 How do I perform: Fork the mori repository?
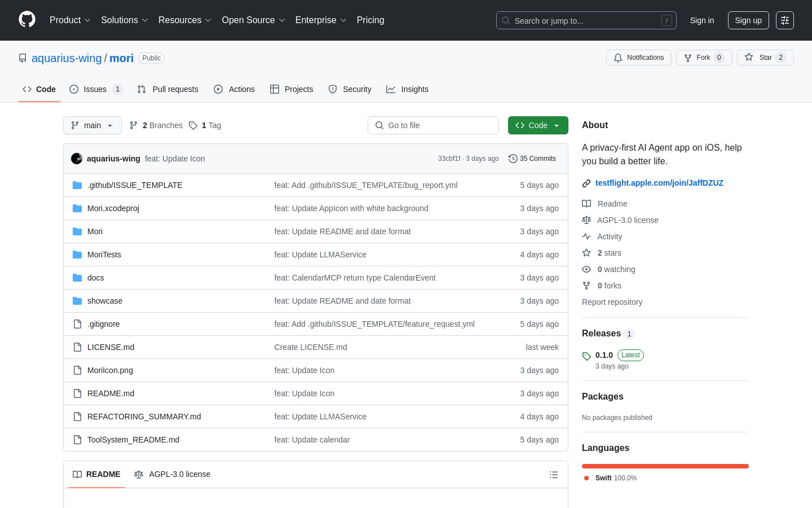(x=704, y=58)
